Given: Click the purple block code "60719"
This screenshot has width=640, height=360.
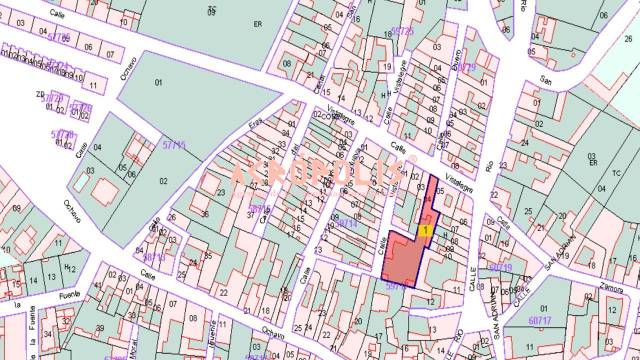Looking at the screenshot, I should coord(500,268).
